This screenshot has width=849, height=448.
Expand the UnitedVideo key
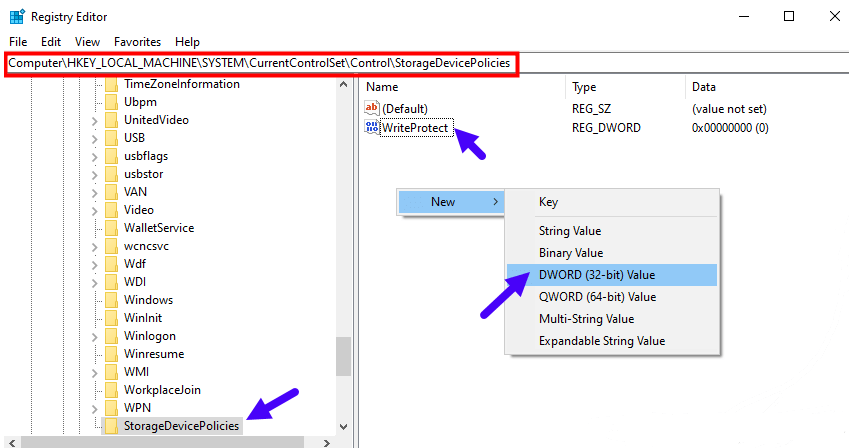(x=95, y=121)
